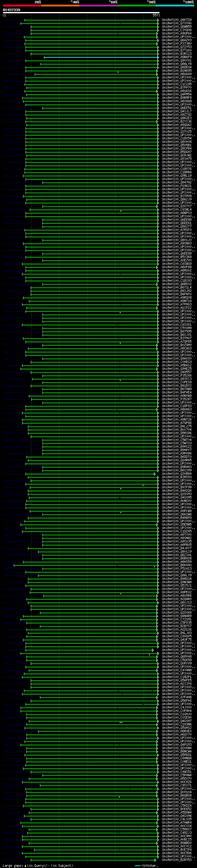
Task: Select hit UniRef100_B2YI36
Action: [177, 121]
